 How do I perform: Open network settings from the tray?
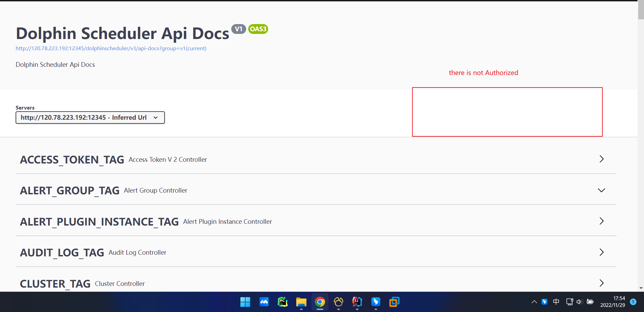570,302
